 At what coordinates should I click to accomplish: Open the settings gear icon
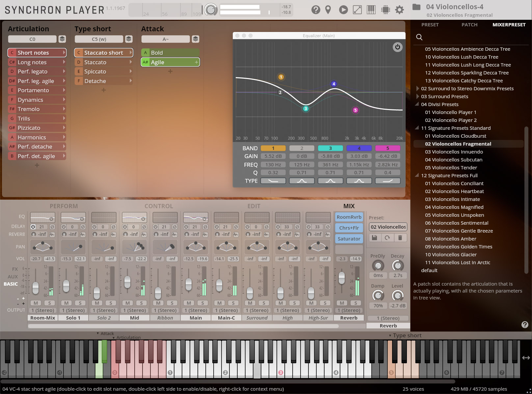point(399,10)
